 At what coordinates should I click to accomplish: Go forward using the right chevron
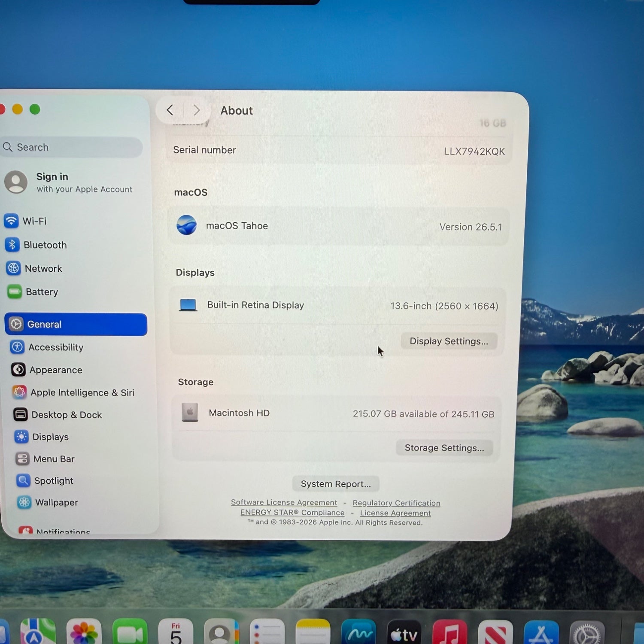[x=197, y=110]
